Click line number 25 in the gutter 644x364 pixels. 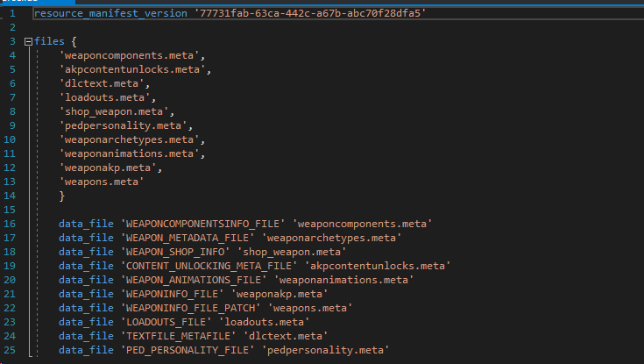click(x=10, y=350)
